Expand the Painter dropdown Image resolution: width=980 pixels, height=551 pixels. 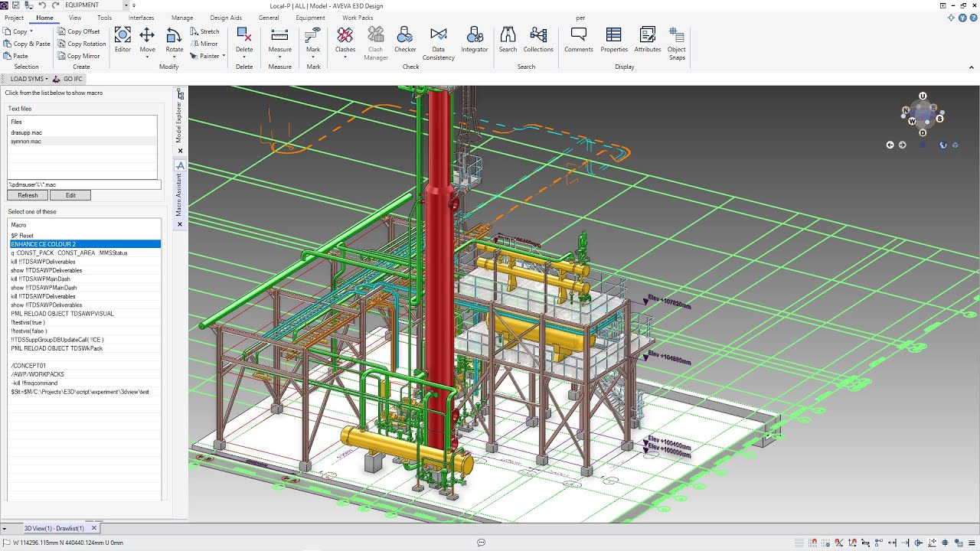[223, 56]
